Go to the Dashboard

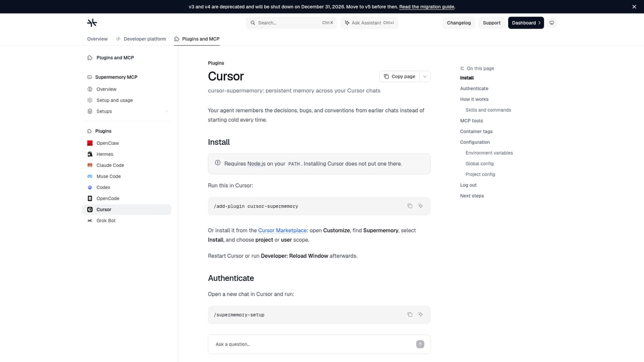tap(526, 23)
